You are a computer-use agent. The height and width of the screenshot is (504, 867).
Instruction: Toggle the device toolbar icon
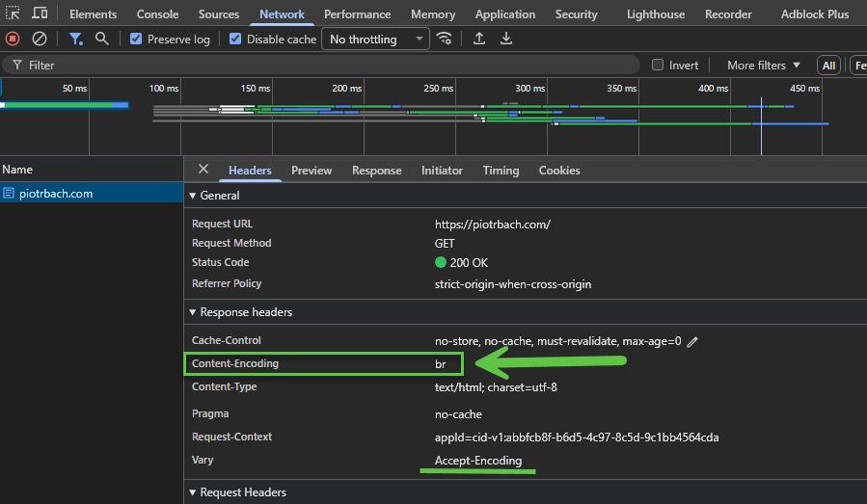[40, 13]
